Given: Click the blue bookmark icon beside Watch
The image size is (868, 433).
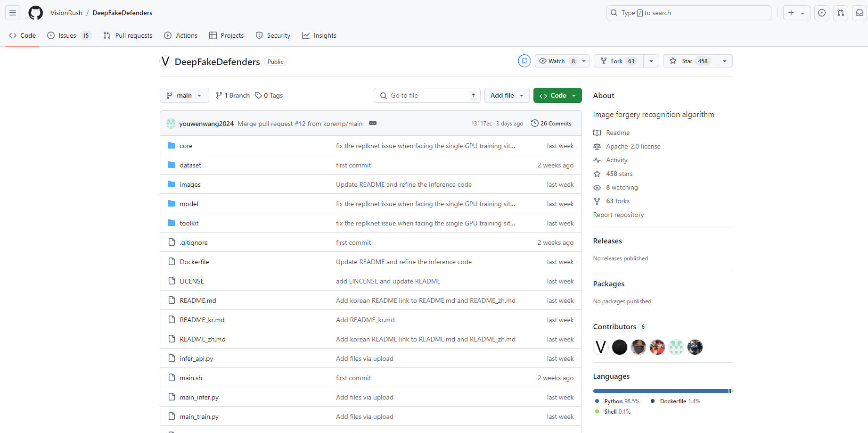Looking at the screenshot, I should point(524,61).
